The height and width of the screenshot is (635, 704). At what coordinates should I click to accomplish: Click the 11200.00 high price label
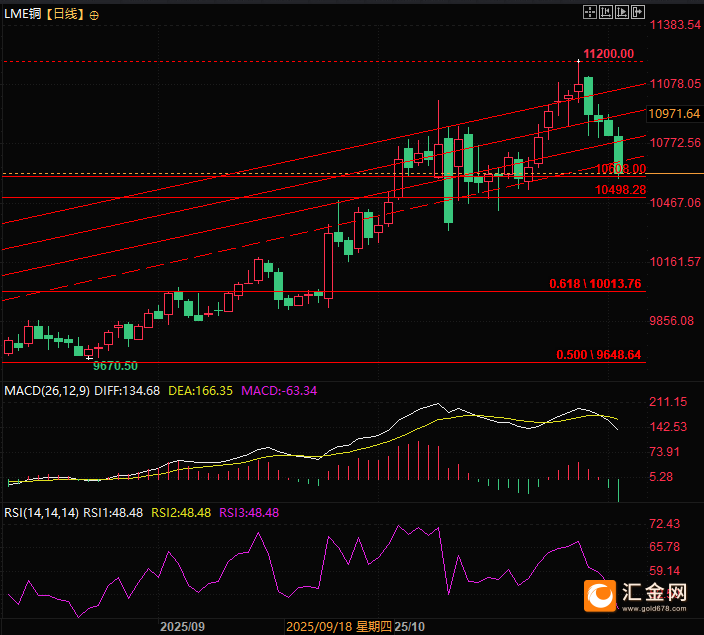coord(608,54)
